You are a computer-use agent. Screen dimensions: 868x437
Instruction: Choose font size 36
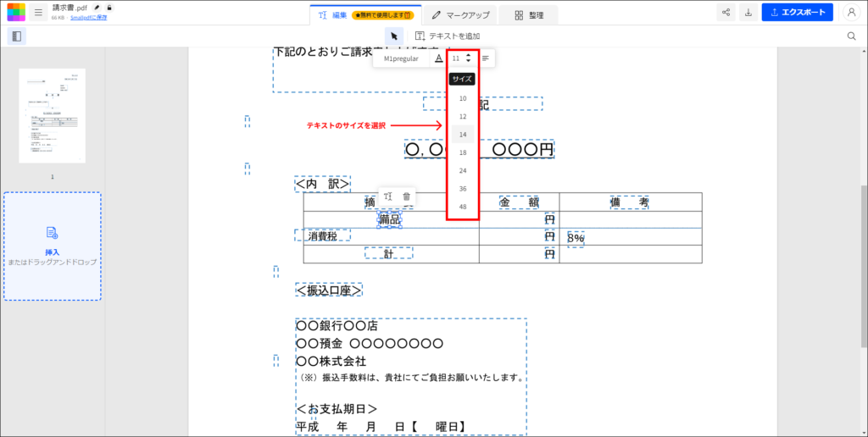(463, 189)
